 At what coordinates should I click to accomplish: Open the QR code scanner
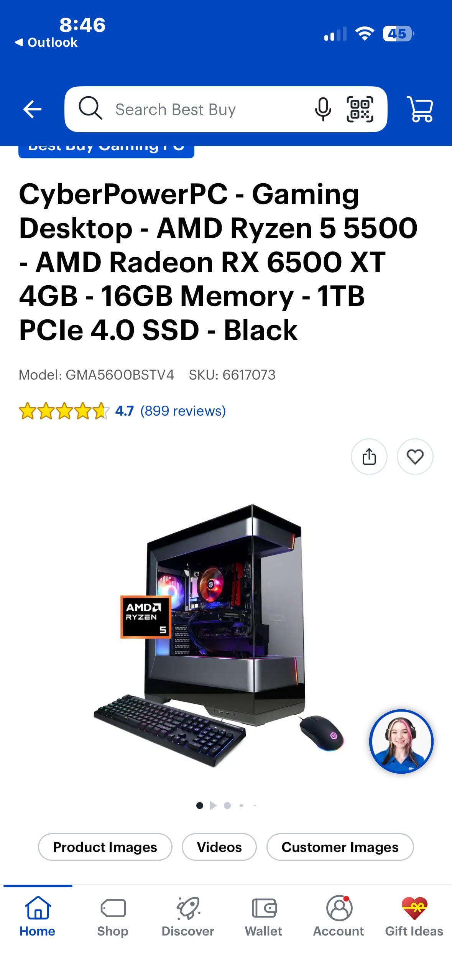point(360,109)
